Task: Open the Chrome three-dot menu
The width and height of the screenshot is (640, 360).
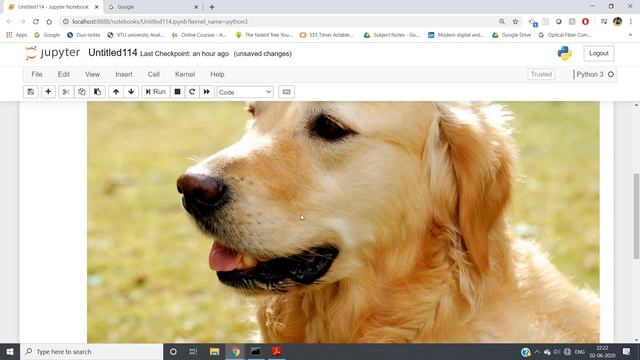Action: [631, 22]
